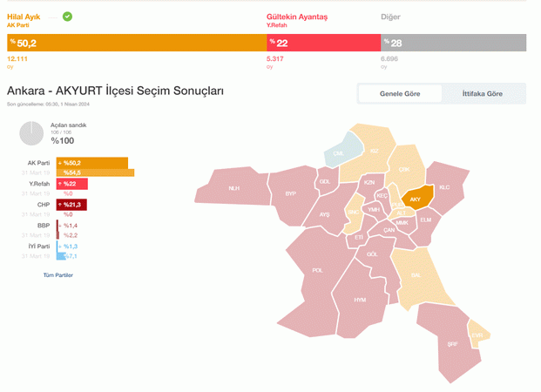Image resolution: width=541 pixels, height=392 pixels.
Task: Click the opened ballot box pie chart icon
Action: (31, 133)
